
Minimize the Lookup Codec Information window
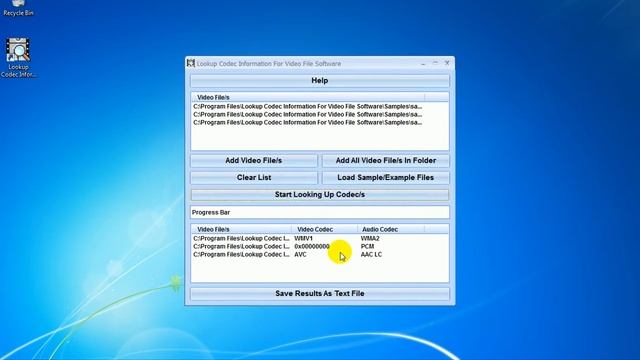tap(423, 63)
